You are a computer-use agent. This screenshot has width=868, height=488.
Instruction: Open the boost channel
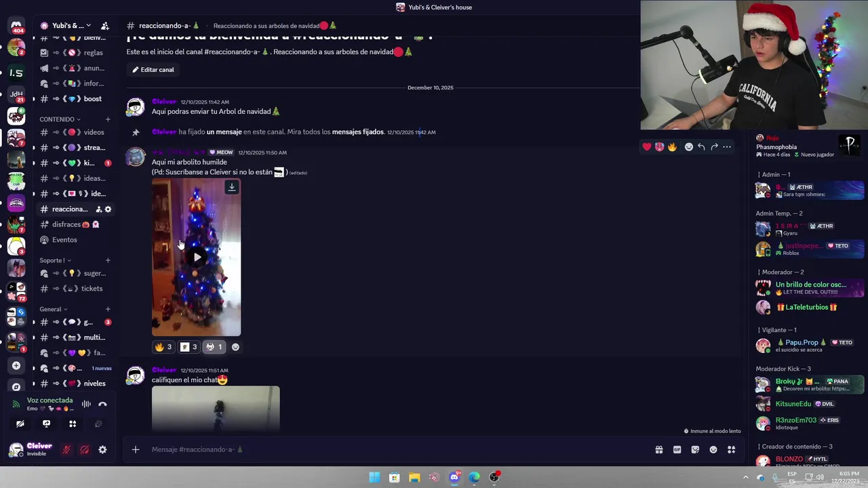click(75, 99)
